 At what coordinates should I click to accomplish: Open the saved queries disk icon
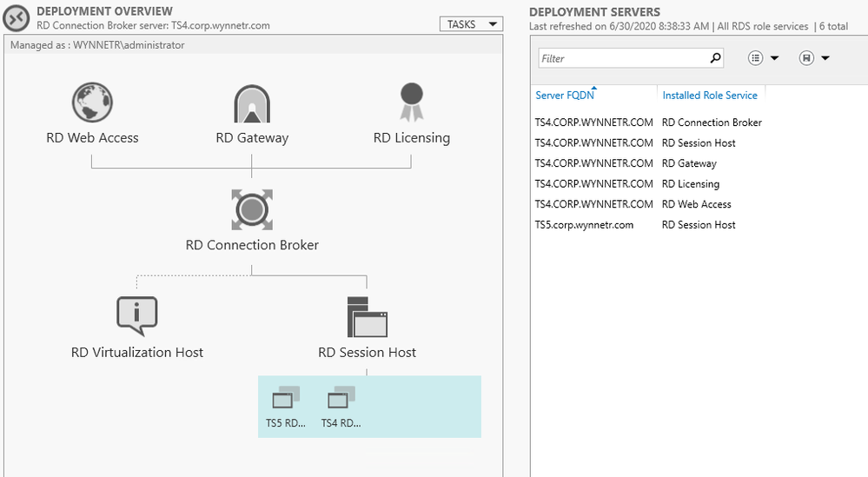(x=806, y=57)
